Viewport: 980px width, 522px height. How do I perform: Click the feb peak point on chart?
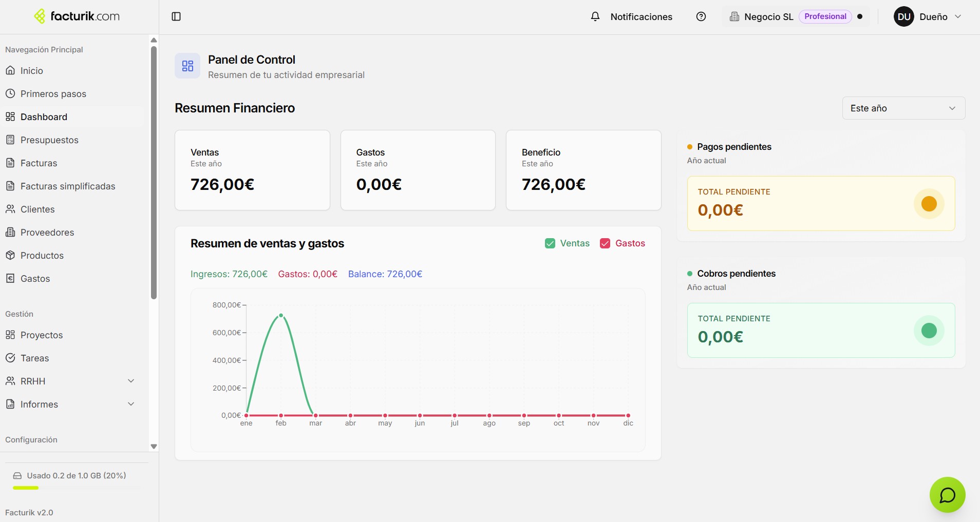coord(281,315)
